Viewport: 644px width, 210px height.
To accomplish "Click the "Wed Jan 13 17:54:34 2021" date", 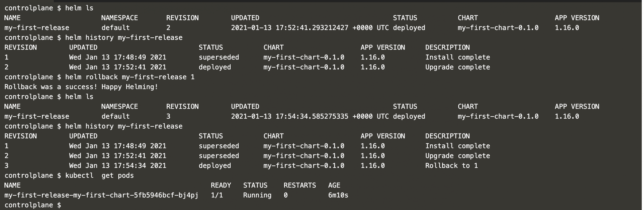I will coord(117,166).
